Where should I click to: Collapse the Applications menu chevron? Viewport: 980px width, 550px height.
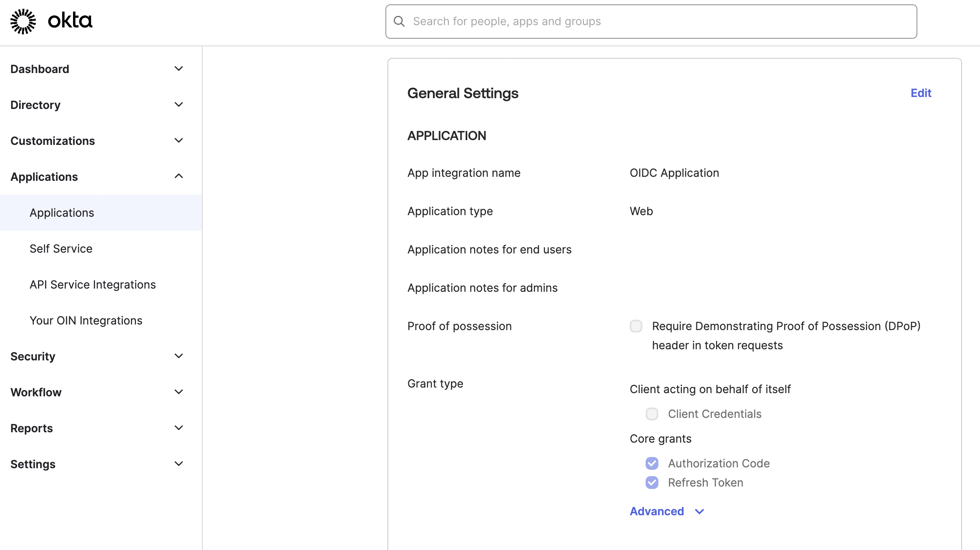coord(179,176)
